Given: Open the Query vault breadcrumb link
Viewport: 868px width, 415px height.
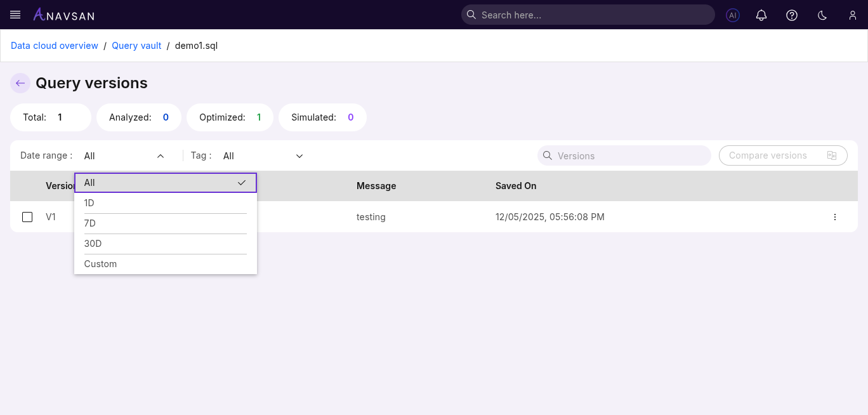Looking at the screenshot, I should click(136, 46).
